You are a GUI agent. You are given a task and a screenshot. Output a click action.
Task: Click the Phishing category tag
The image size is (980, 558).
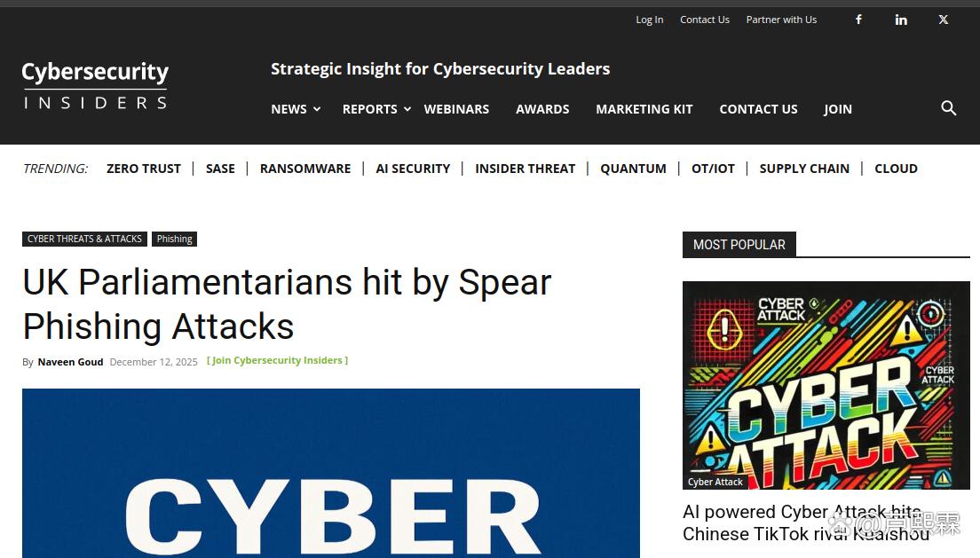point(174,239)
